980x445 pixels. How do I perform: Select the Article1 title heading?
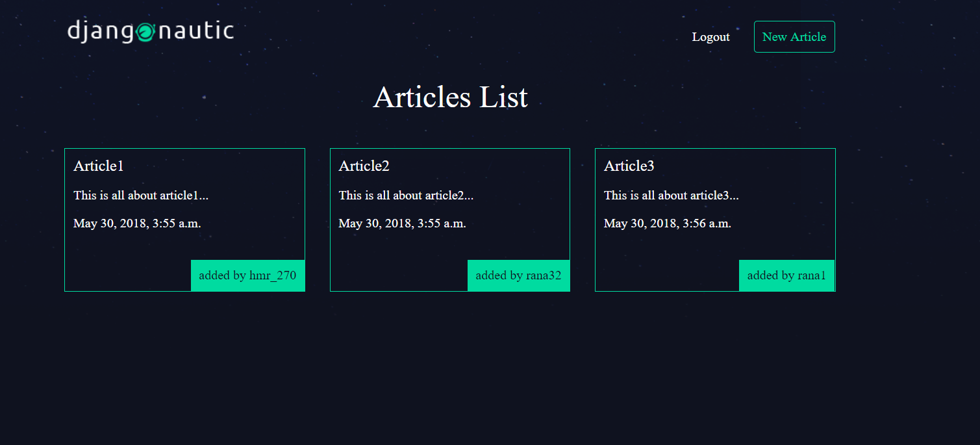(x=98, y=166)
